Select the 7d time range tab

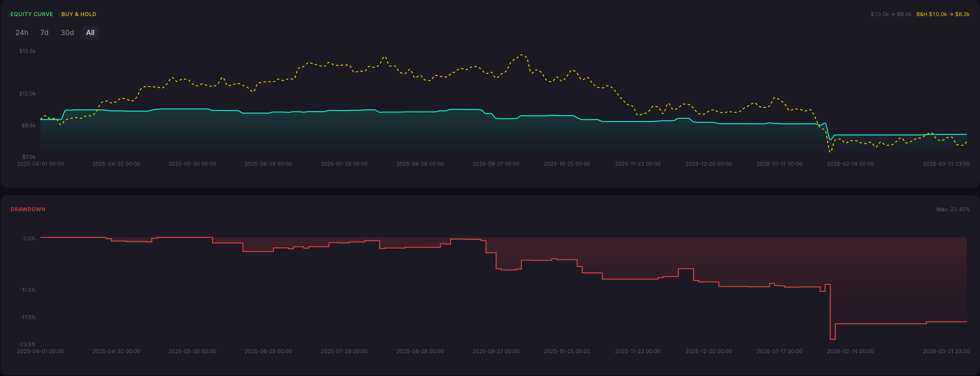click(x=45, y=33)
